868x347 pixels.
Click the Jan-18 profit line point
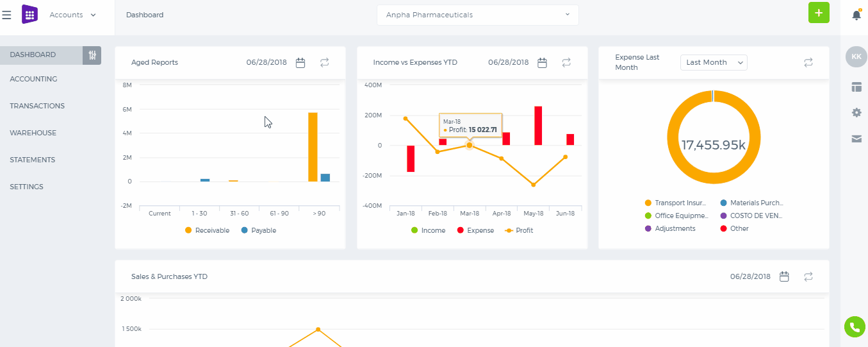pos(405,119)
